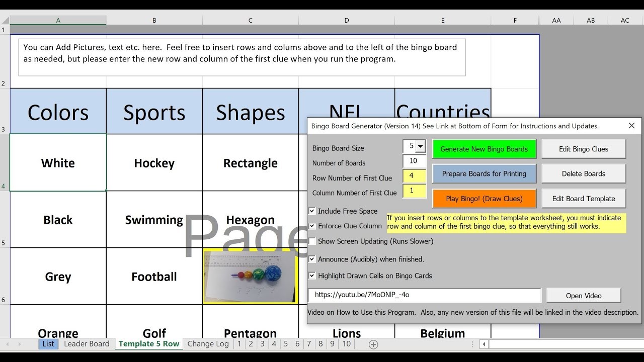
Task: Select the Rectangle cell
Action: click(x=250, y=162)
